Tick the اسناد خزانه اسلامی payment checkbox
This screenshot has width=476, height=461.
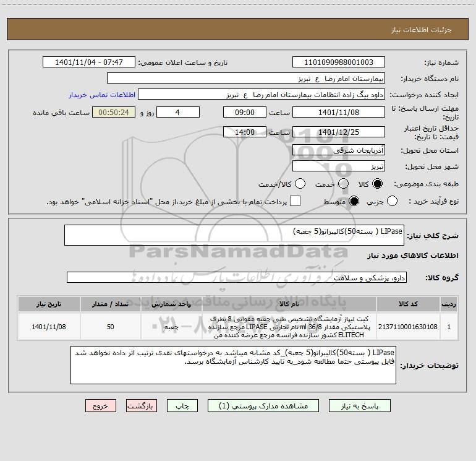(x=295, y=201)
